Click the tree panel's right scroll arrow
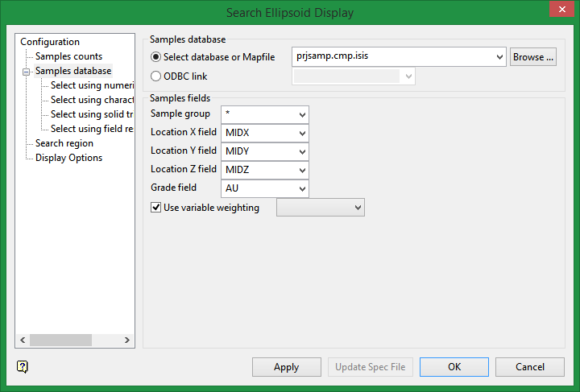Image resolution: width=580 pixels, height=392 pixels. pyautogui.click(x=127, y=340)
